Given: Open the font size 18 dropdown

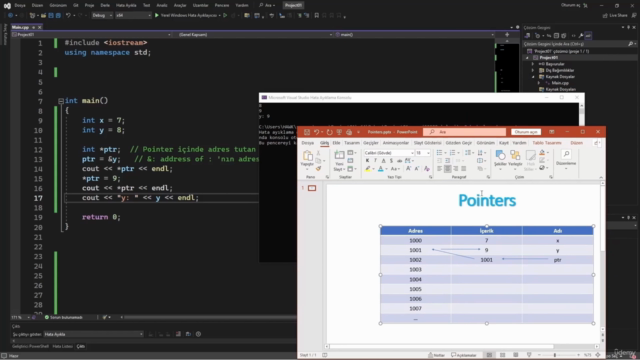Looking at the screenshot, I should (428, 153).
